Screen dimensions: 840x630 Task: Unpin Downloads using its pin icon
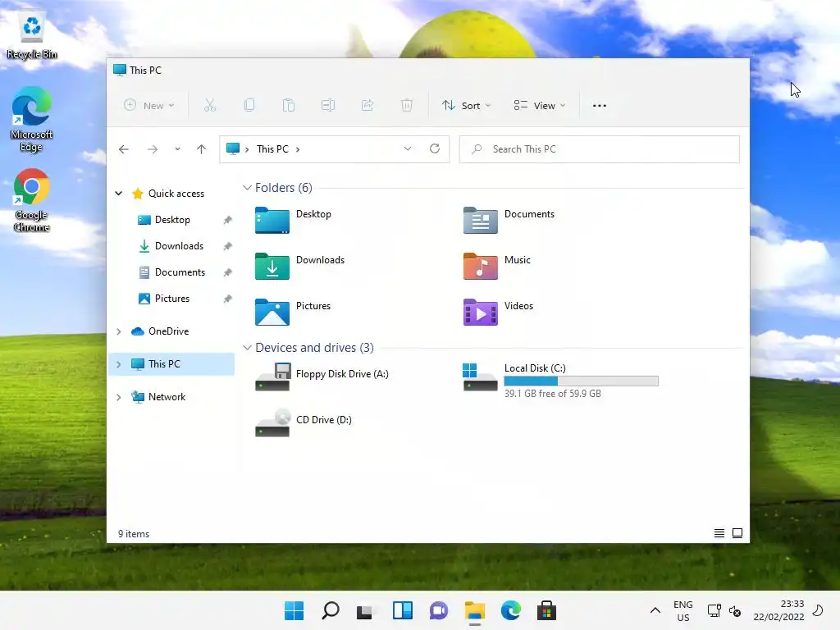228,246
